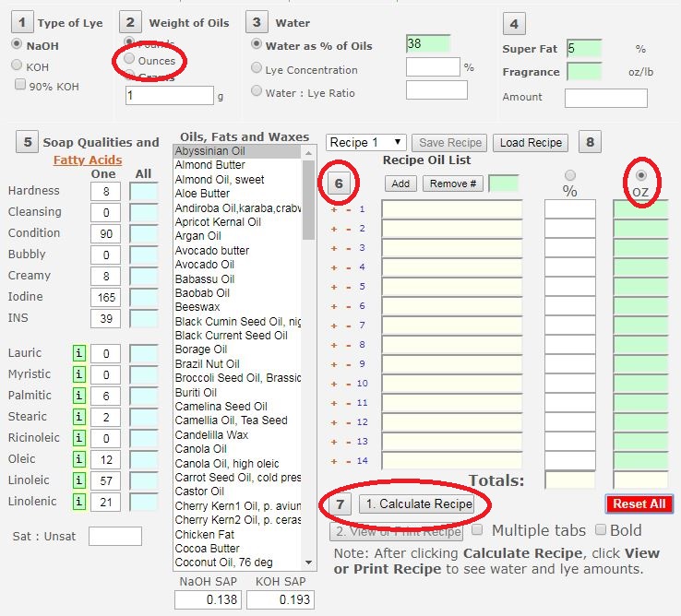Viewport: 681px width, 616px height.
Task: Tick the Multiple tabs checkbox
Action: point(477,530)
